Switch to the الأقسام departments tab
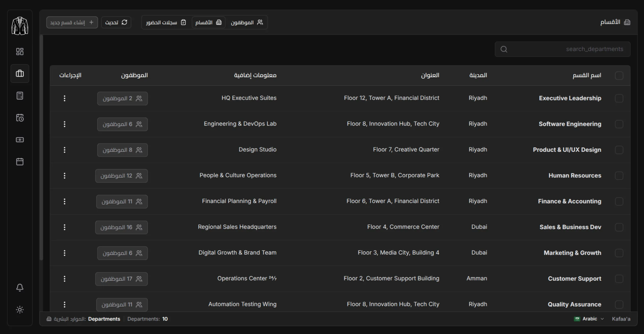Viewport: 644px width, 334px height. [x=208, y=22]
